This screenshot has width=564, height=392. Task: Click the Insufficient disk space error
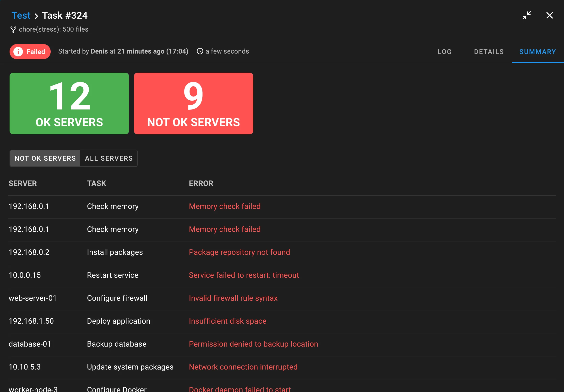pyautogui.click(x=227, y=321)
